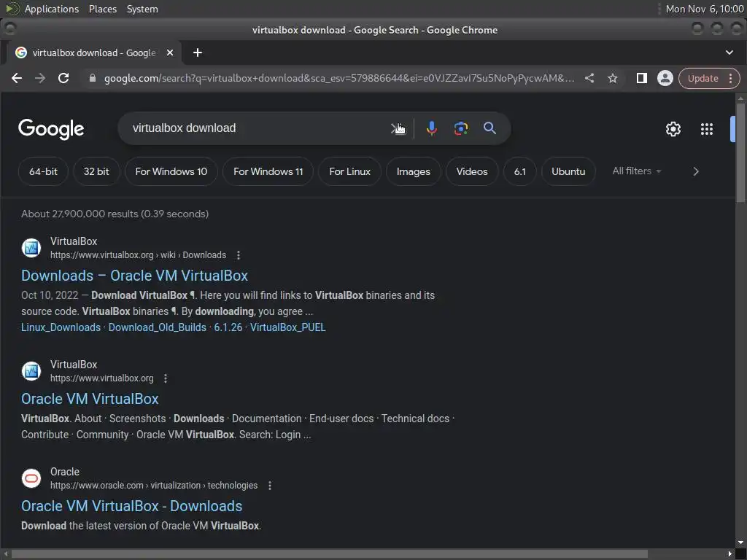747x560 pixels.
Task: Filter results by 64-bit chip
Action: 43,171
